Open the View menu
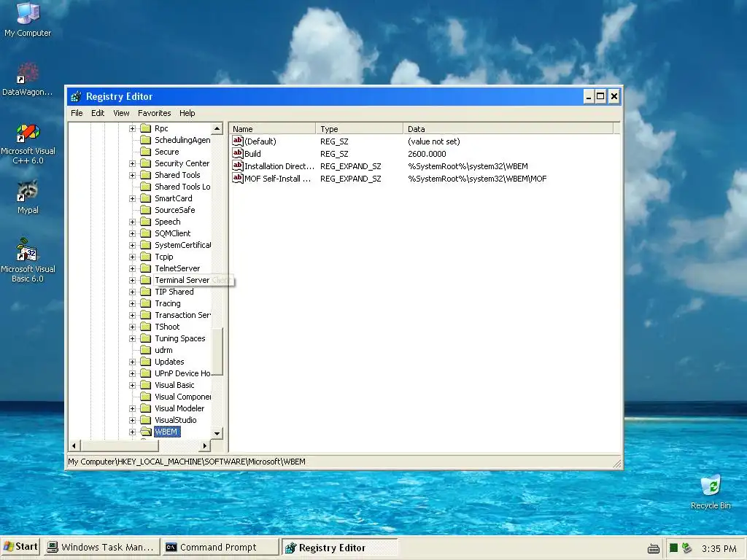Viewport: 747px width, 560px height. [121, 113]
